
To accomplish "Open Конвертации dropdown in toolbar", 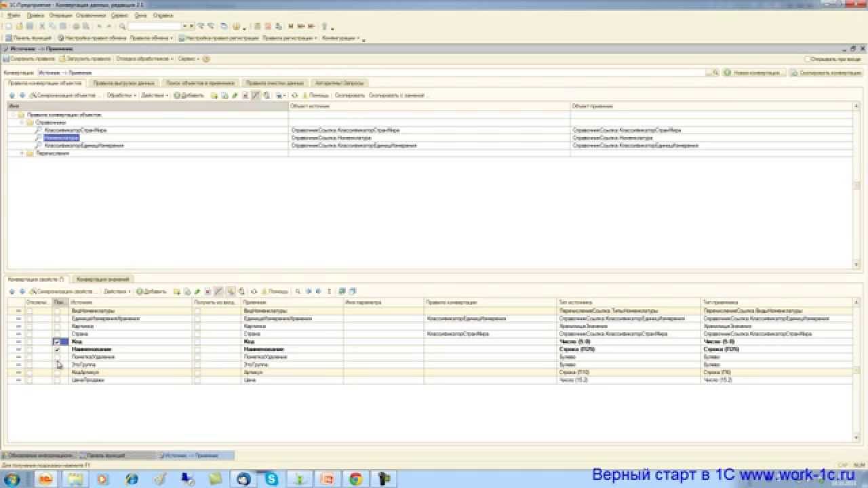I will [340, 38].
